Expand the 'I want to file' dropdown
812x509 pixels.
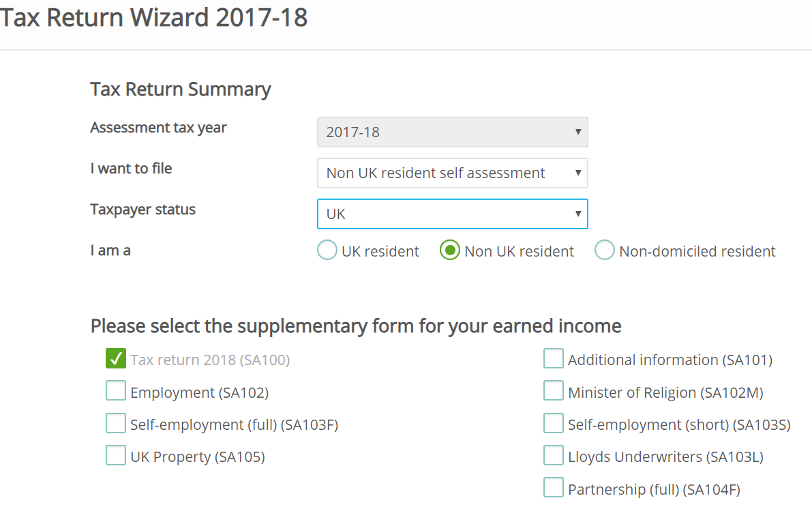452,173
